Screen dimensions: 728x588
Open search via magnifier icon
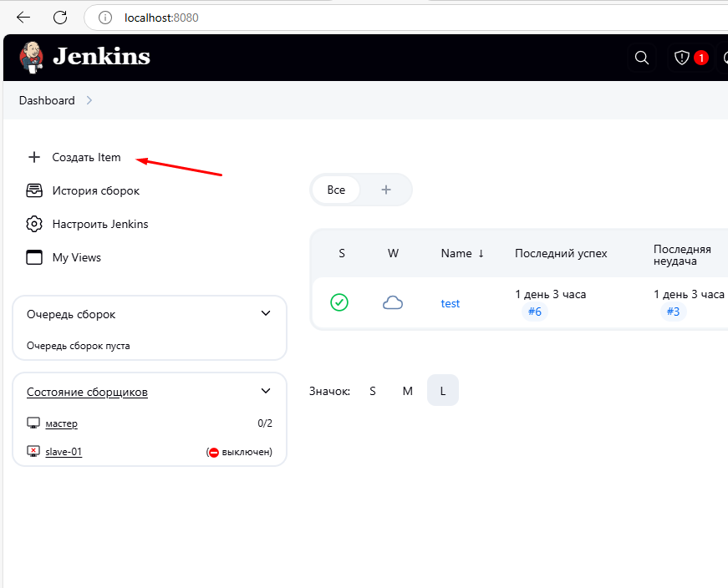(x=642, y=58)
